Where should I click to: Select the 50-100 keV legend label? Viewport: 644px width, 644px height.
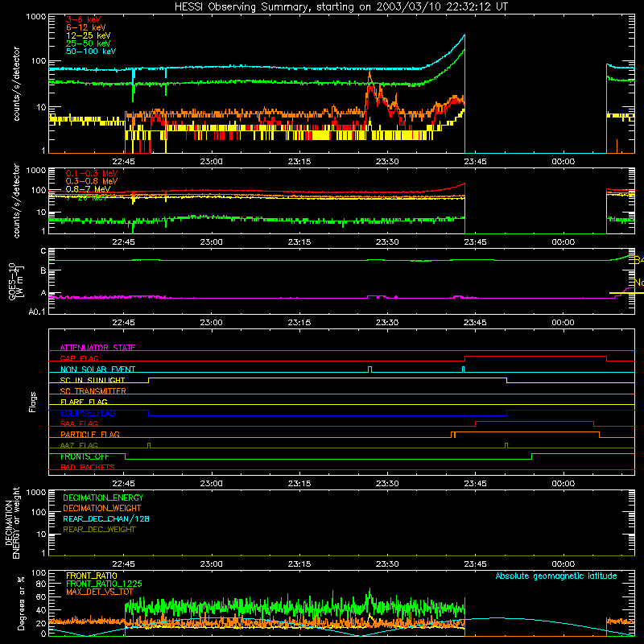click(91, 52)
